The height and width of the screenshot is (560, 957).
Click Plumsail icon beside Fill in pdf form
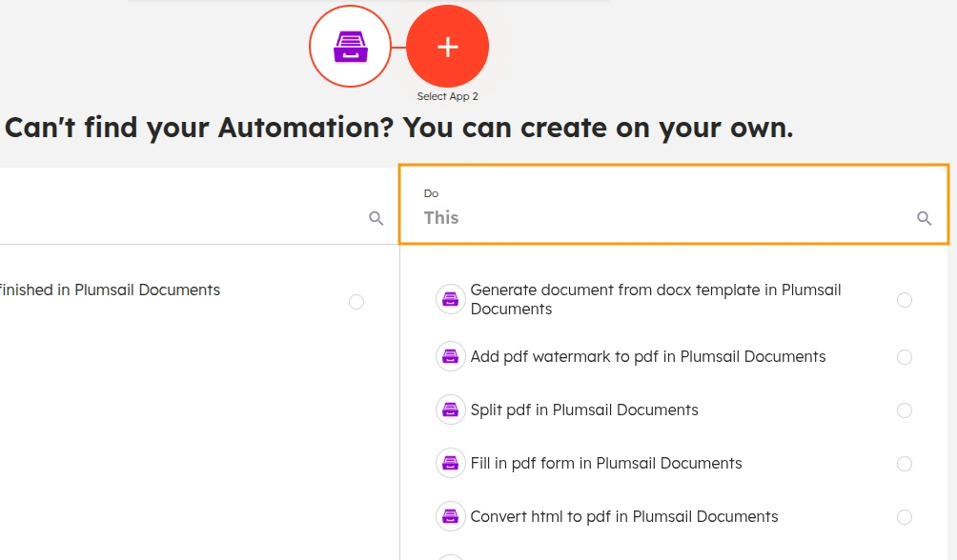(x=451, y=463)
